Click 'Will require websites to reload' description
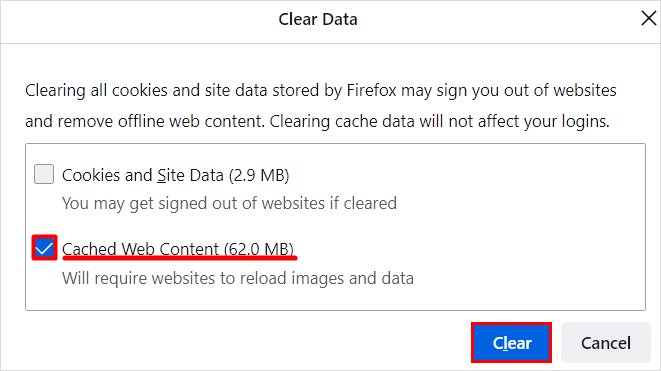The height and width of the screenshot is (371, 661). coord(238,278)
